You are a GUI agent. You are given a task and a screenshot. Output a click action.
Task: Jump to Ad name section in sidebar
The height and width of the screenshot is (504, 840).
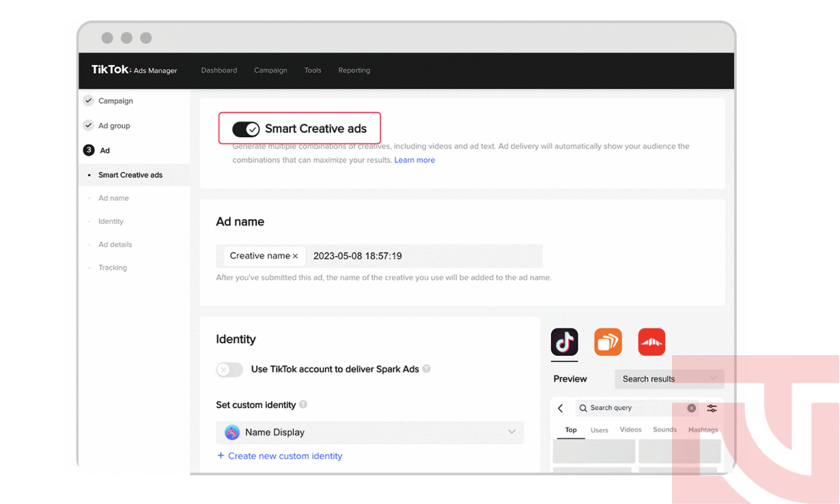pos(113,198)
